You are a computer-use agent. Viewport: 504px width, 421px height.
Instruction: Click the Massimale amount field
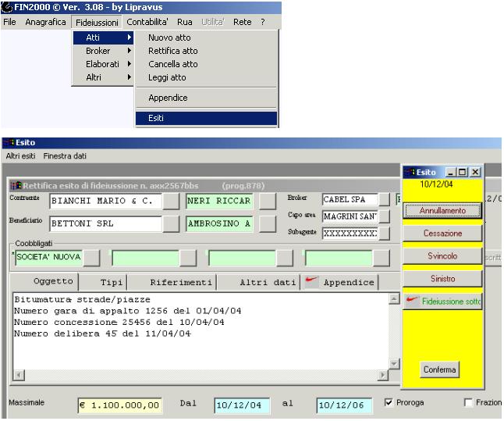point(120,405)
